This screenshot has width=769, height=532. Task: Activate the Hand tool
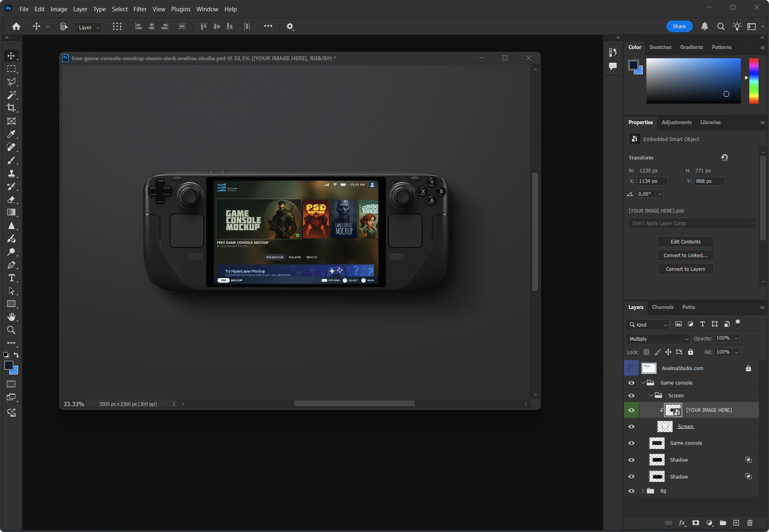coord(11,317)
